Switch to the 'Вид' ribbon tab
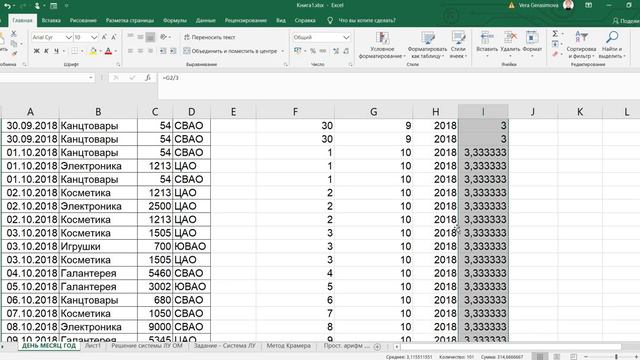Image resolution: width=640 pixels, height=360 pixels. 281,20
